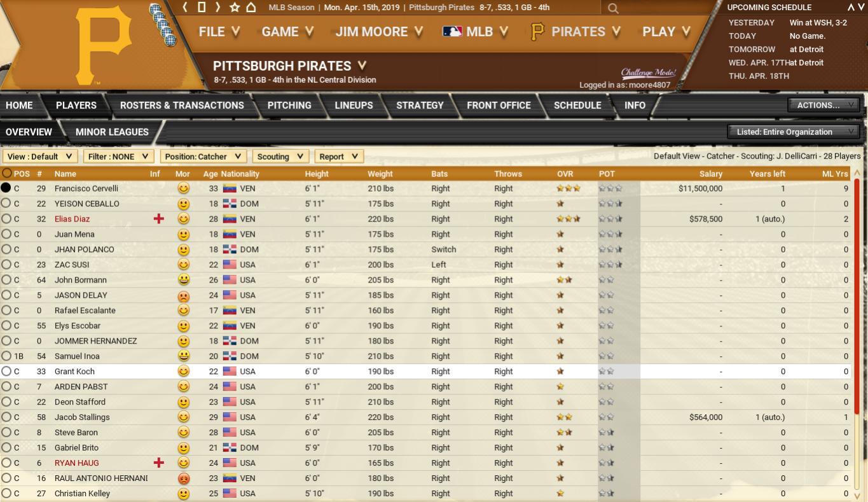Sort the list by the Salary column header
Viewport: 868px width, 502px height.
pos(711,174)
